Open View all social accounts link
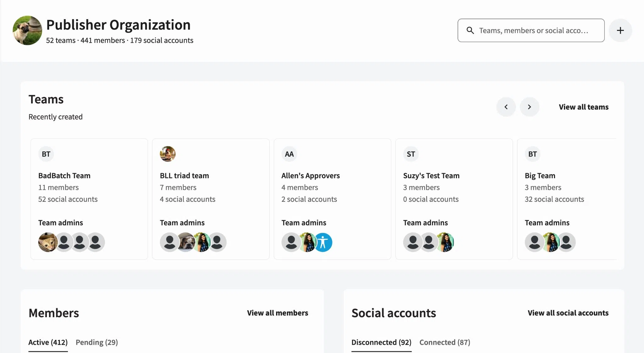 click(568, 313)
